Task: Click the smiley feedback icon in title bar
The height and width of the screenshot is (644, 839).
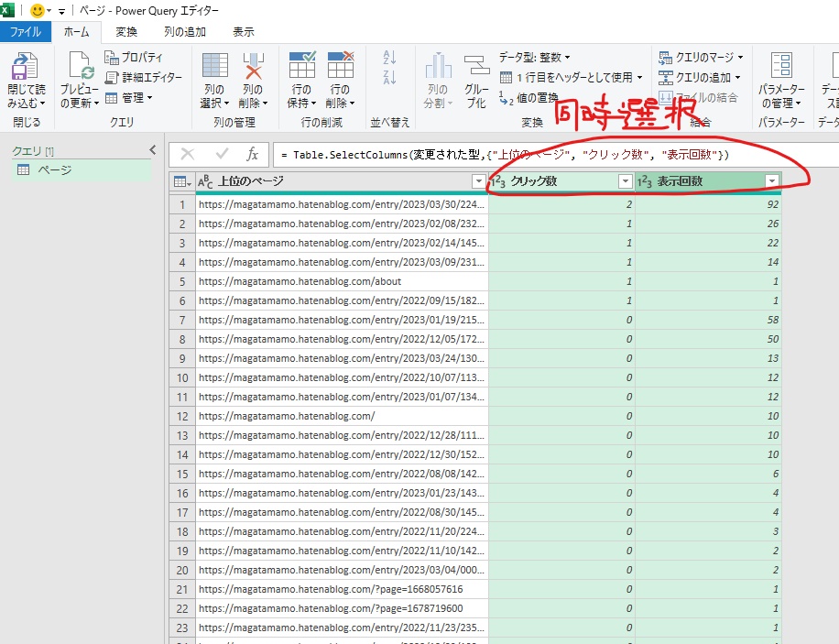Action: click(38, 10)
